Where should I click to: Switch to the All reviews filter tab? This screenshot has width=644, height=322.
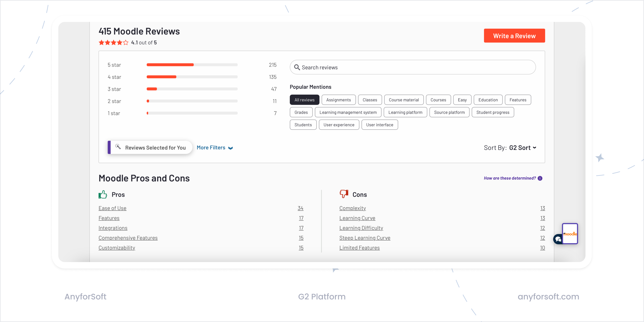pos(304,100)
